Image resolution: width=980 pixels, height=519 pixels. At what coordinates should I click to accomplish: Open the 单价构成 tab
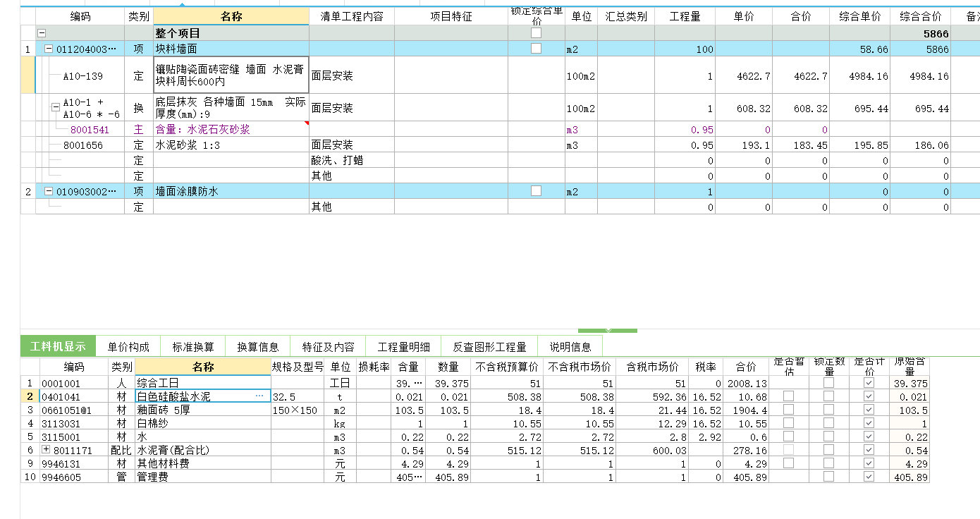[x=128, y=346]
